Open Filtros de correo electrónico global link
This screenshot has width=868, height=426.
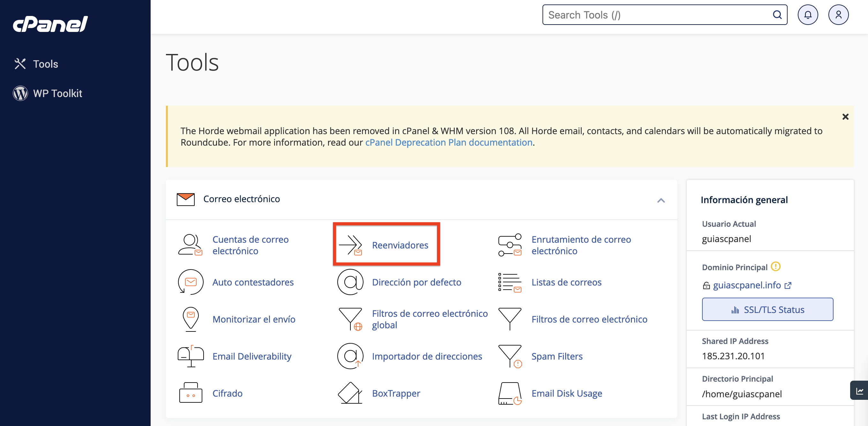(x=430, y=319)
